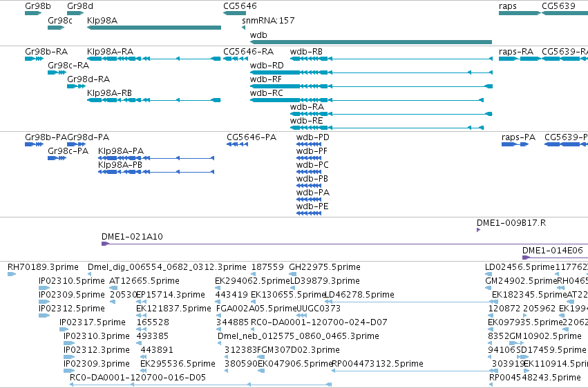Click the Dmel_dig_006554_0682_0312.3prime label

[167, 267]
